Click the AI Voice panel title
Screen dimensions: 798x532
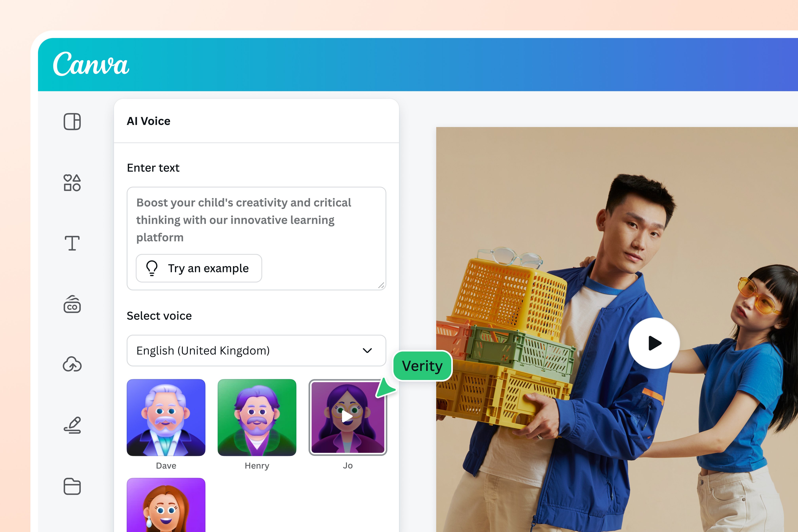coord(149,121)
